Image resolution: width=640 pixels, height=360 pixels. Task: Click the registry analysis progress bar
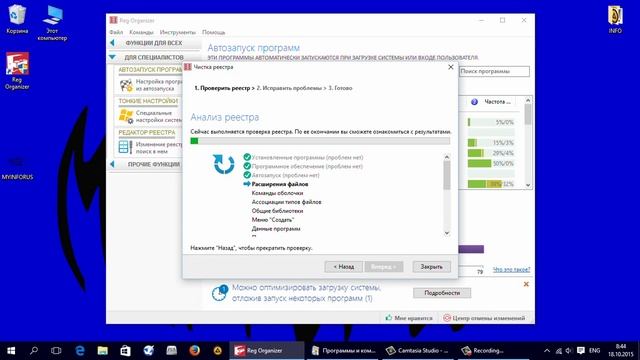pos(320,141)
